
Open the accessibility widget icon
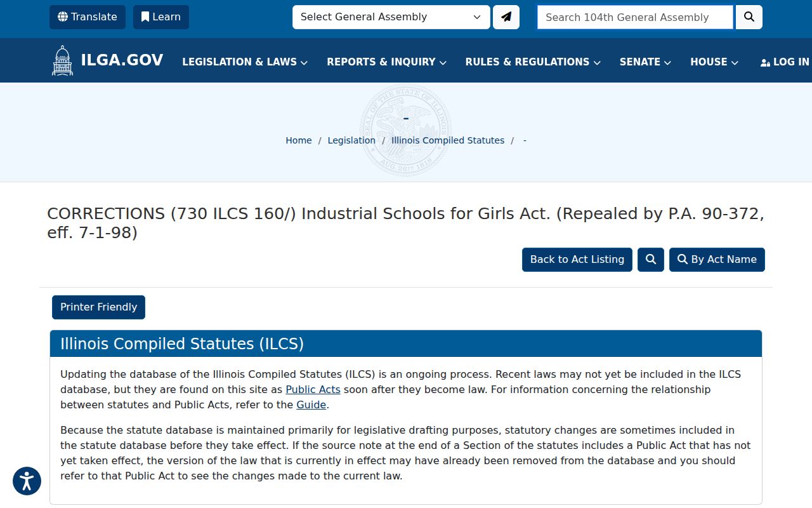(27, 481)
